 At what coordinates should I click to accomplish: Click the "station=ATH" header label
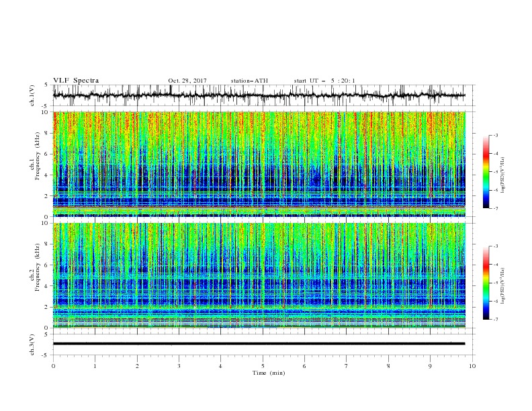tap(249, 81)
